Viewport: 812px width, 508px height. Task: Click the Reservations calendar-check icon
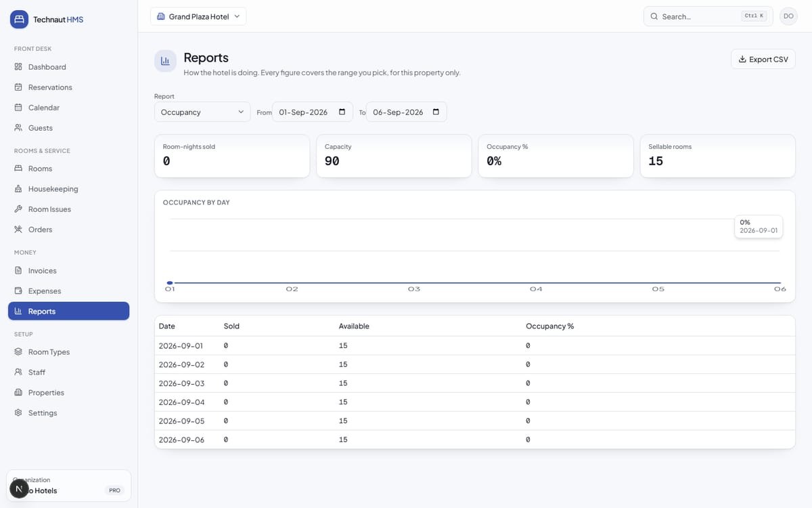pyautogui.click(x=18, y=87)
